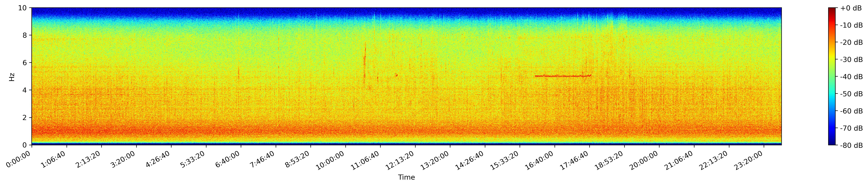Viewport: 868px width, 186px height.
Task: Click the 8 Hz y-axis tick label
Action: pyautogui.click(x=25, y=35)
